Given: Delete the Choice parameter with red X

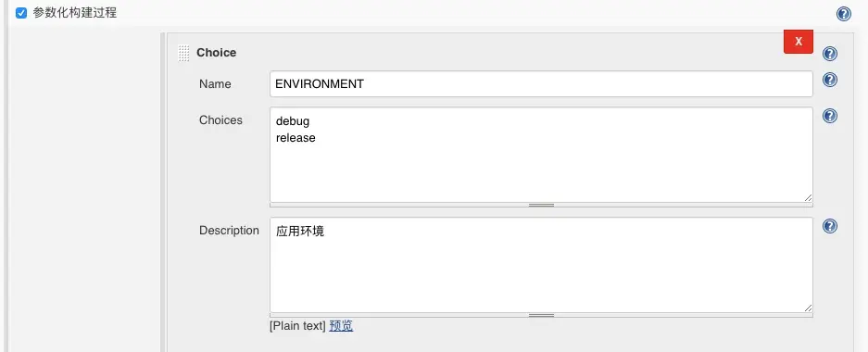Looking at the screenshot, I should [x=799, y=42].
